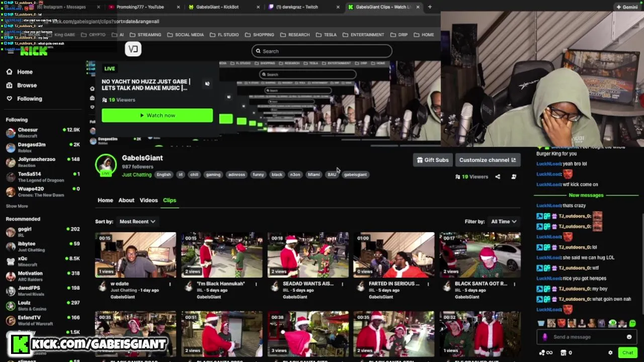Screen dimensions: 644x362
Task: Open the store icon under chat input
Action: click(x=563, y=352)
